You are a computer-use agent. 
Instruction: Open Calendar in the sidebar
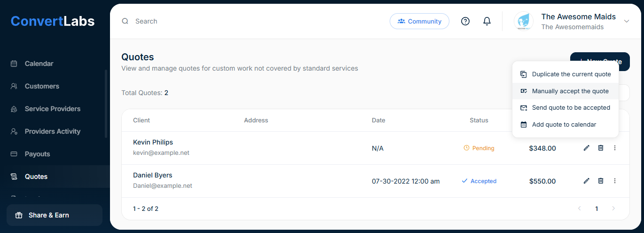[39, 64]
